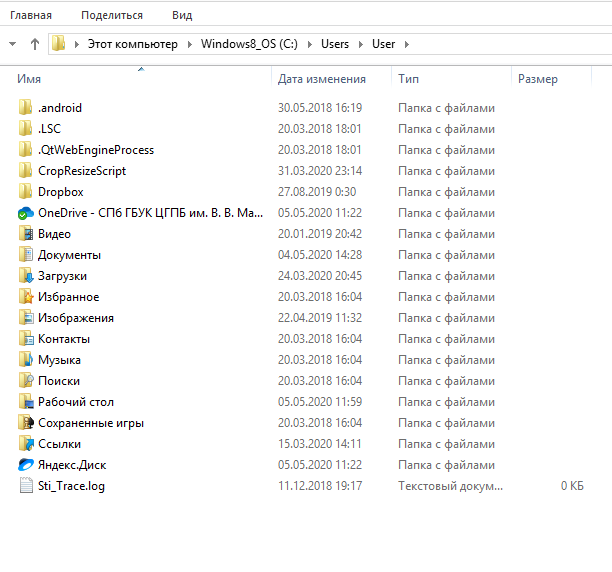This screenshot has width=612, height=572.
Task: Select the Sti_Trace.log file name
Action: pos(71,486)
